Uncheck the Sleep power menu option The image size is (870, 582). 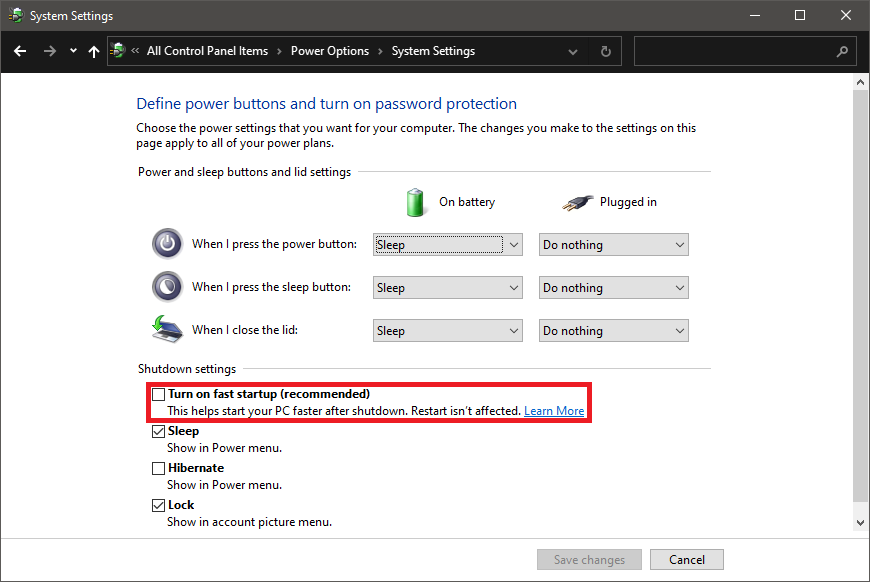[x=158, y=432]
